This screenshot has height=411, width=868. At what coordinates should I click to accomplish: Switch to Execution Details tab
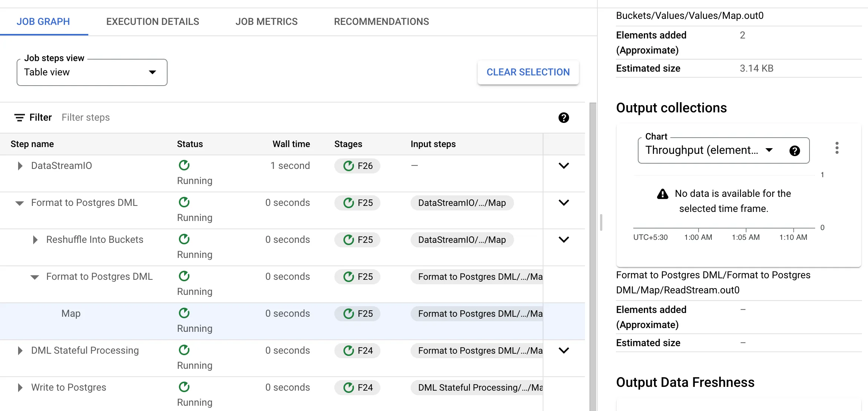[152, 21]
